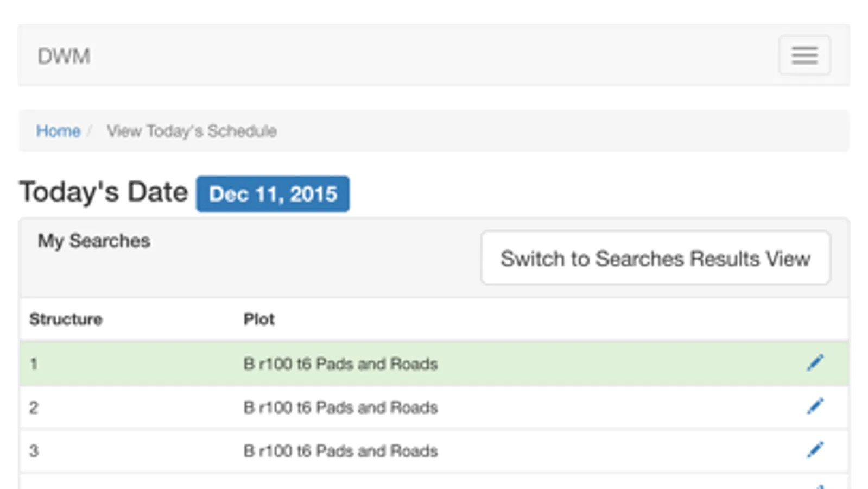Click plot name in green highlighted row

[x=340, y=363]
